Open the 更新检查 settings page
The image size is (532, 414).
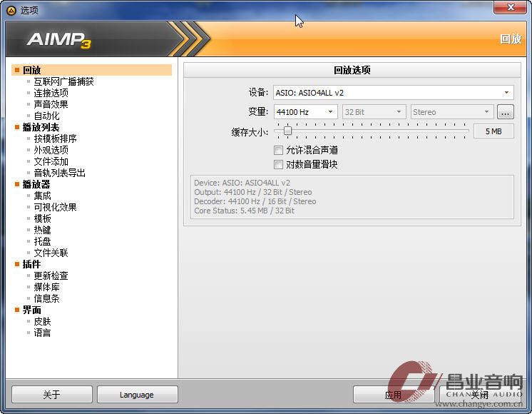(51, 276)
